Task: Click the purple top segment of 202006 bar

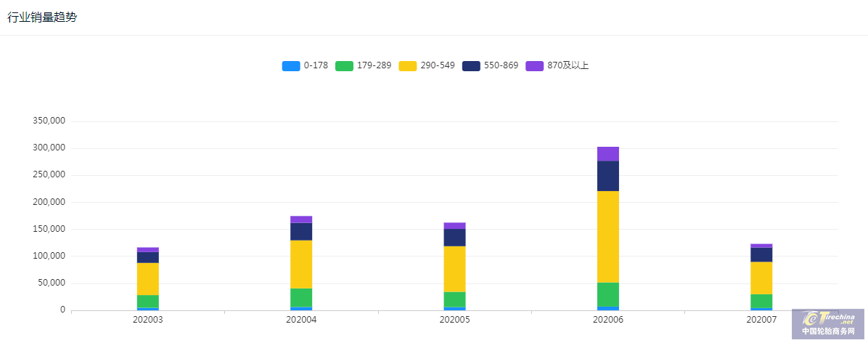Action: [608, 154]
